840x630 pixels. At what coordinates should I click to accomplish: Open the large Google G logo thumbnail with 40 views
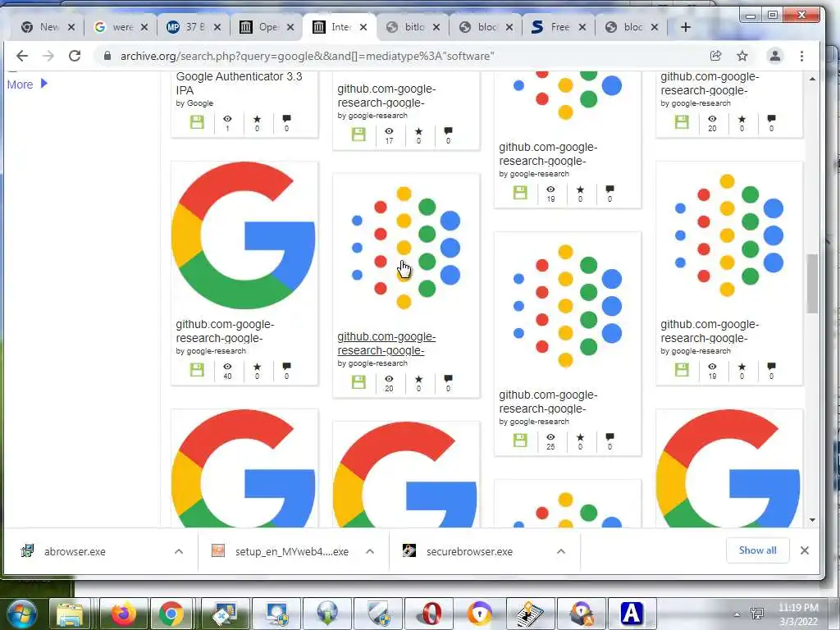[244, 235]
